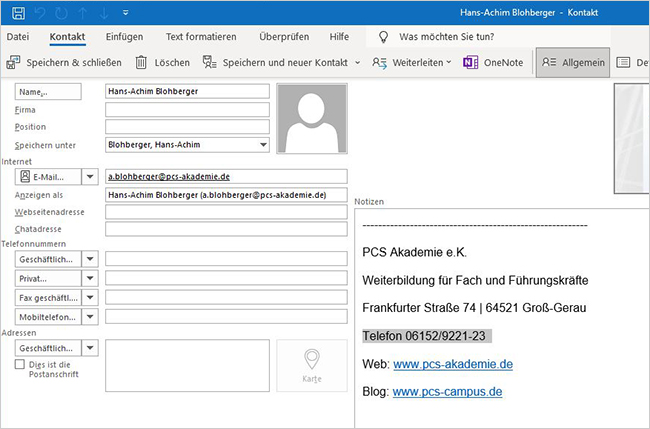Screen dimensions: 650x429
Task: Expand the E-Mail type dropdown arrow
Action: tap(90, 177)
